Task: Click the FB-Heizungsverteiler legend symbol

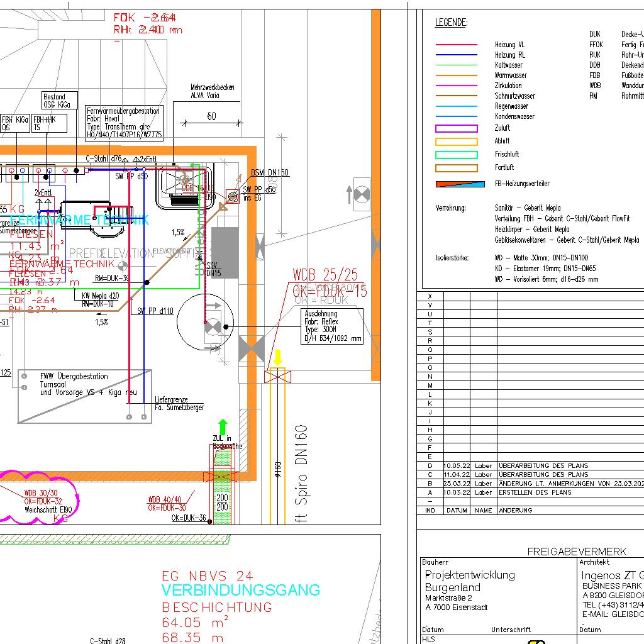Action: [460, 184]
